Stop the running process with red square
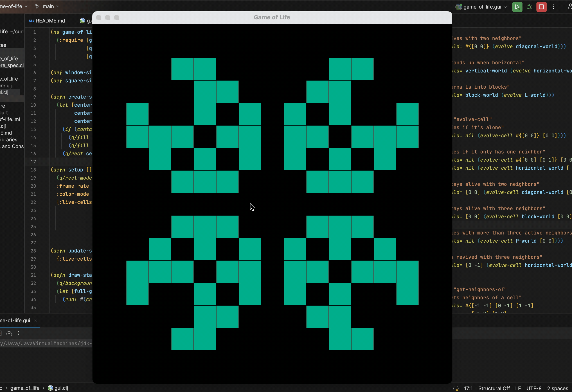Screen dimensions: 572x392 tap(541, 7)
